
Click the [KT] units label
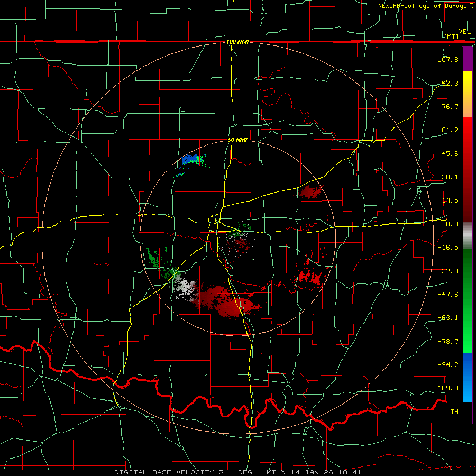coord(452,36)
